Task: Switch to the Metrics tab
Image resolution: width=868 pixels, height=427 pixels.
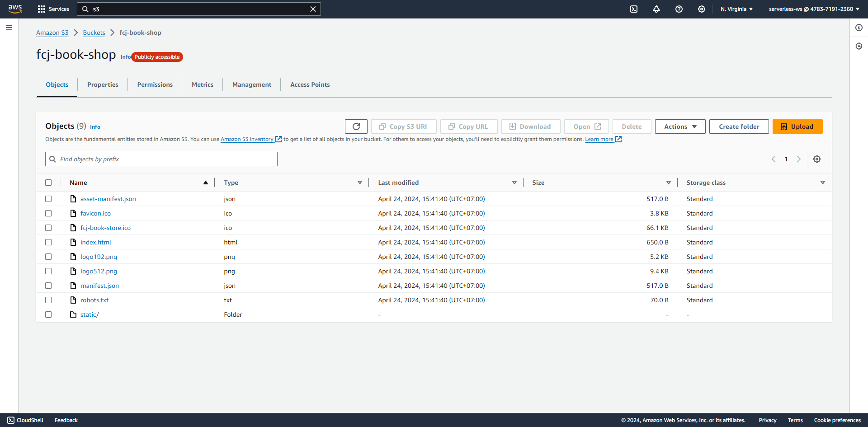Action: click(203, 84)
